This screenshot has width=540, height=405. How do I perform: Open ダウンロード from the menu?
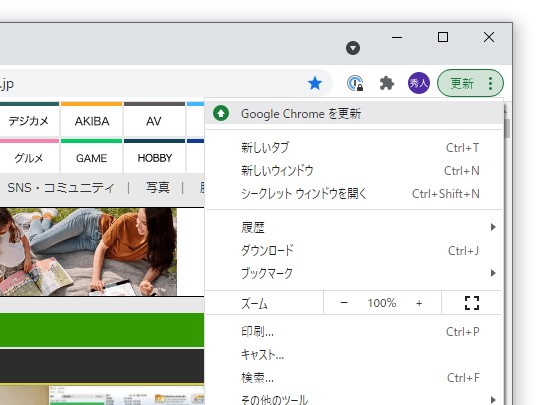[x=353, y=250]
